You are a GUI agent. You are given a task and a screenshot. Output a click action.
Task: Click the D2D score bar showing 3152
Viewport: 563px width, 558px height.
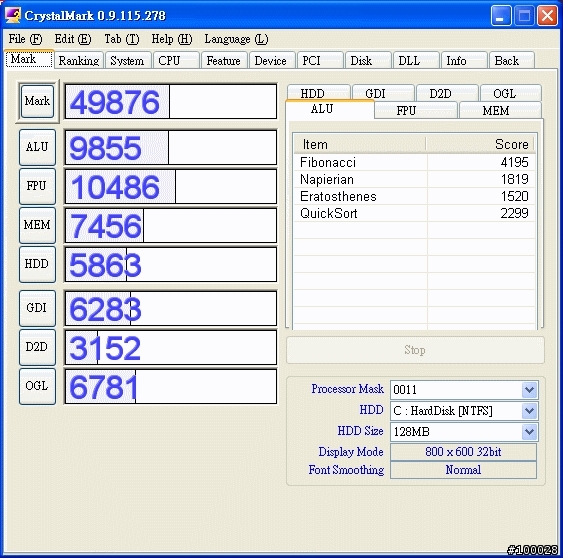pyautogui.click(x=171, y=348)
